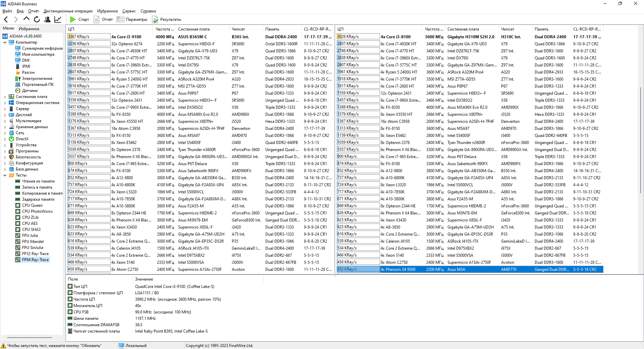The height and width of the screenshot is (349, 644).
Task: Sort right results table by Память header
Action: [x=552, y=29]
